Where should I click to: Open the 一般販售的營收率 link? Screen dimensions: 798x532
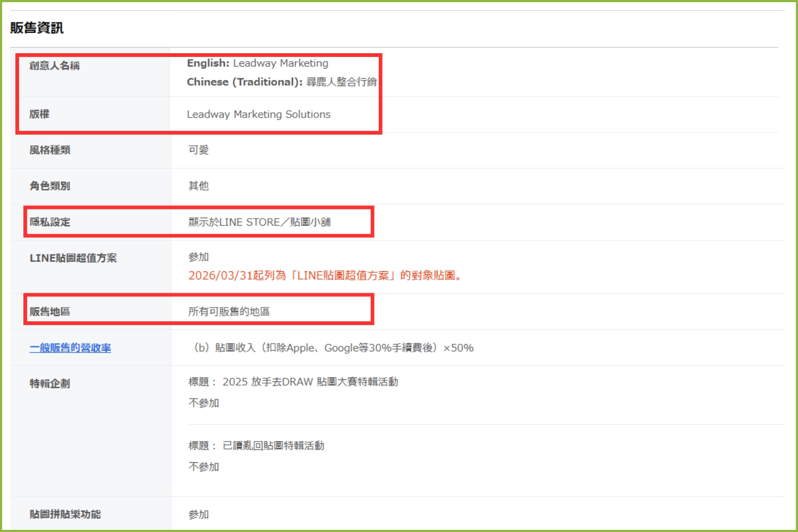[70, 348]
